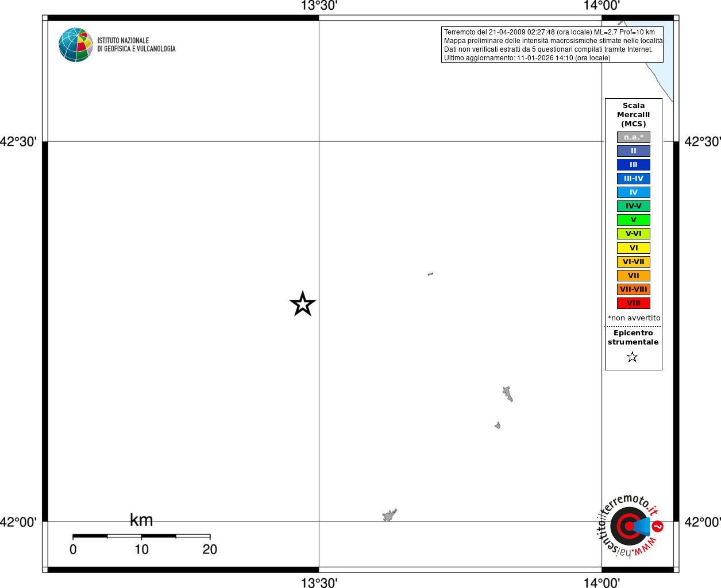Click the gray locality near the 42°00' line

coord(390,515)
